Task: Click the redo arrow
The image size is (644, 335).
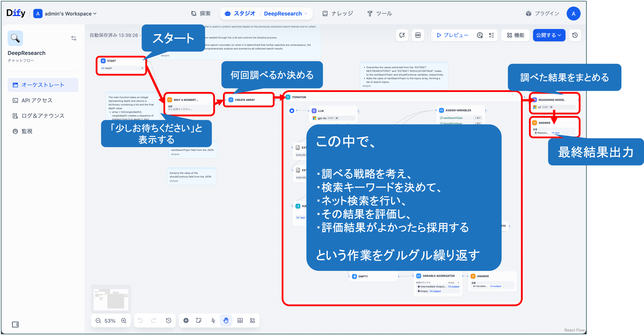Action: 154,321
